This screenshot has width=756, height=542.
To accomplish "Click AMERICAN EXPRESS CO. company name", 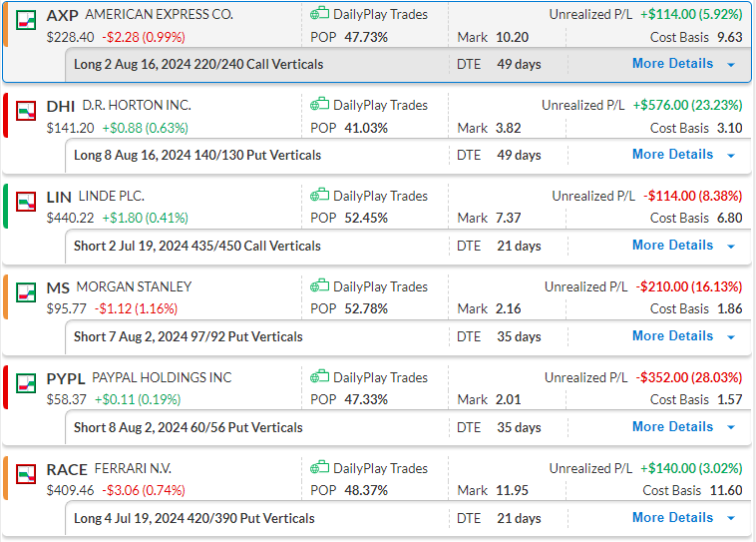I will (160, 15).
